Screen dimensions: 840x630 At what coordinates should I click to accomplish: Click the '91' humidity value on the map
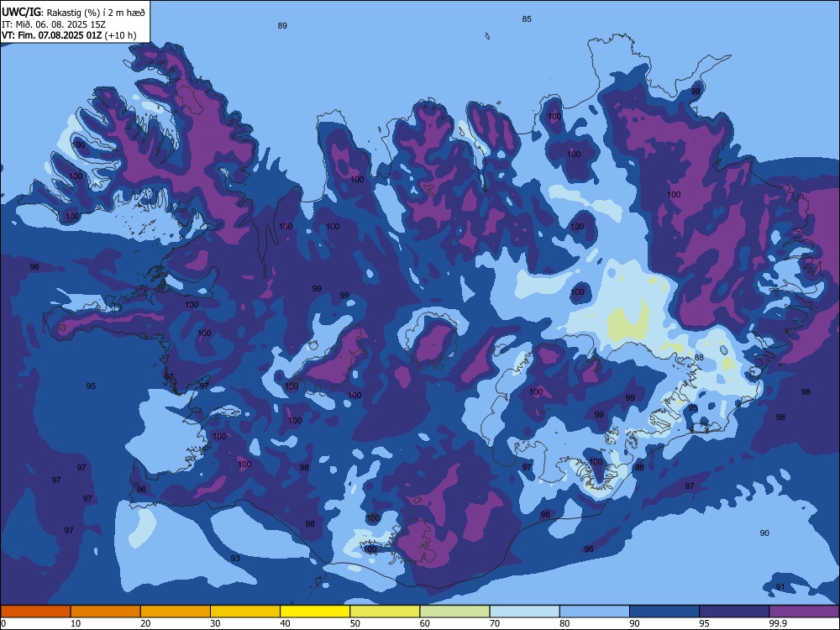780,586
